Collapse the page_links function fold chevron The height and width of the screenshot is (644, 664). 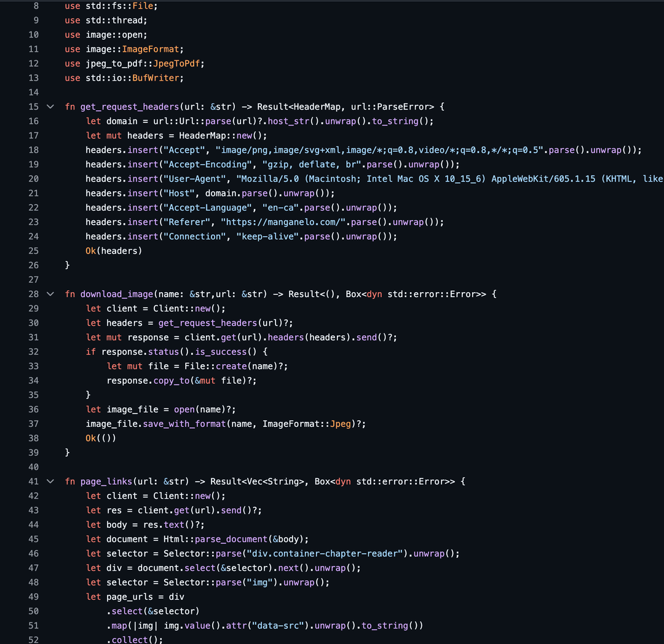(50, 481)
